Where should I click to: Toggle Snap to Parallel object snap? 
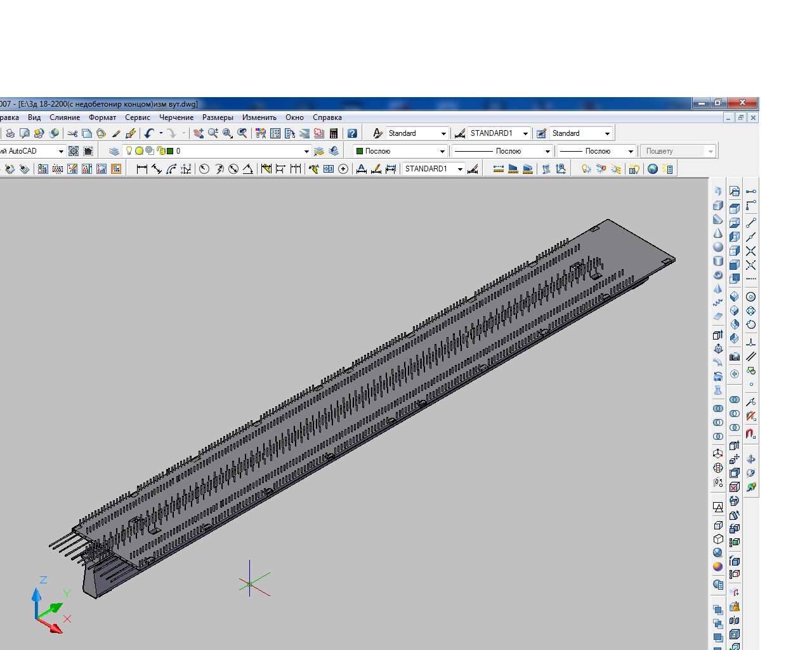click(x=751, y=356)
